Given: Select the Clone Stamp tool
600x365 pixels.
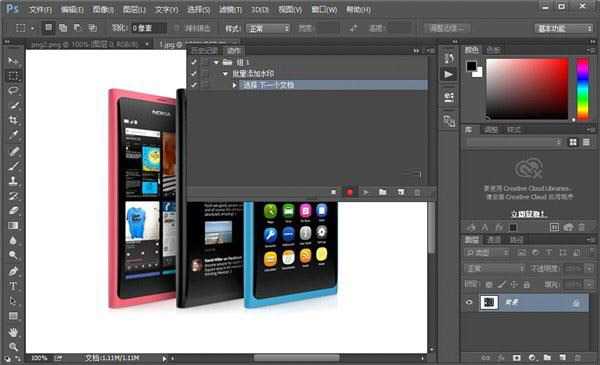Looking at the screenshot, I should pyautogui.click(x=13, y=181).
